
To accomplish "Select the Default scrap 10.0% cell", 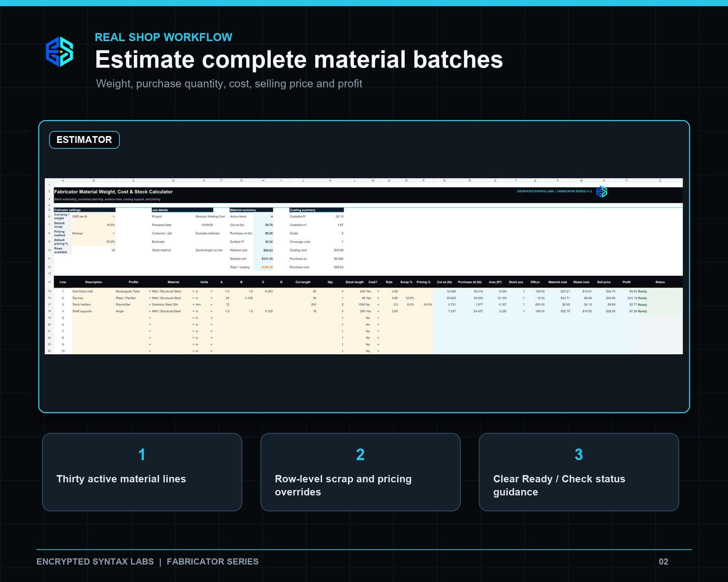I will pos(94,225).
